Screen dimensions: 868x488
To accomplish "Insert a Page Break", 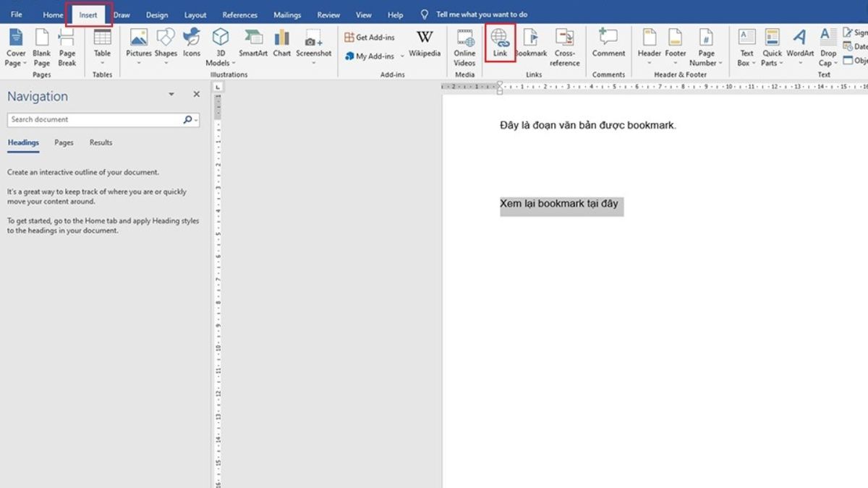I will (x=67, y=47).
